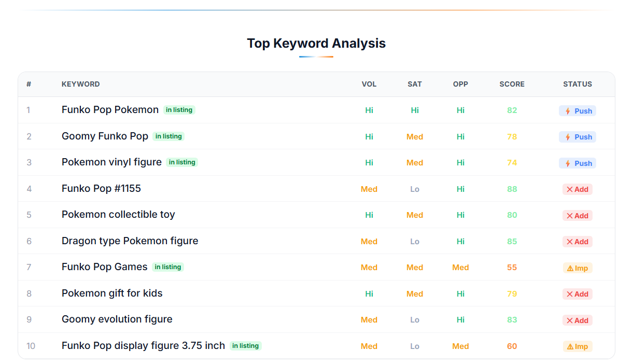
Task: Select the keyword Funko Pop Games
Action: coord(104,267)
